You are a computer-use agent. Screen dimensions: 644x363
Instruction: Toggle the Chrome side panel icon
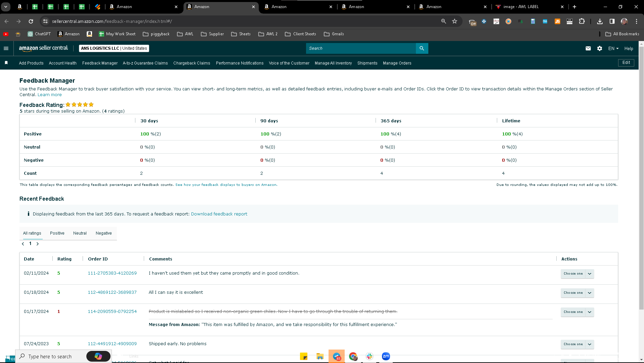(x=612, y=21)
